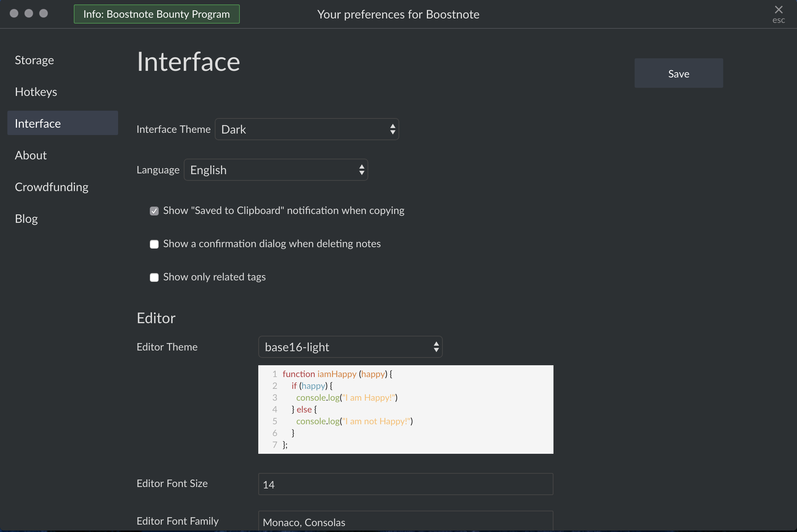Click the Editor Theme stepper arrows
This screenshot has height=532, width=797.
tap(436, 347)
